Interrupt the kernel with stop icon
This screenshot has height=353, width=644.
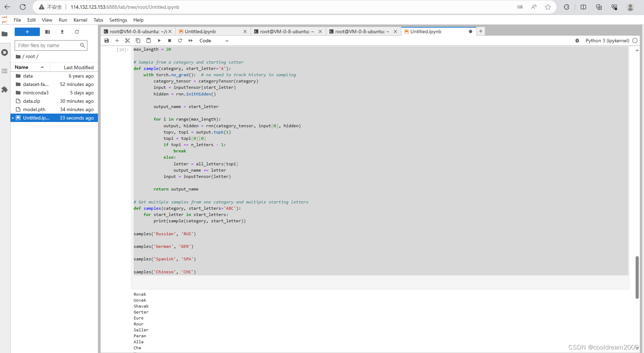click(x=170, y=41)
